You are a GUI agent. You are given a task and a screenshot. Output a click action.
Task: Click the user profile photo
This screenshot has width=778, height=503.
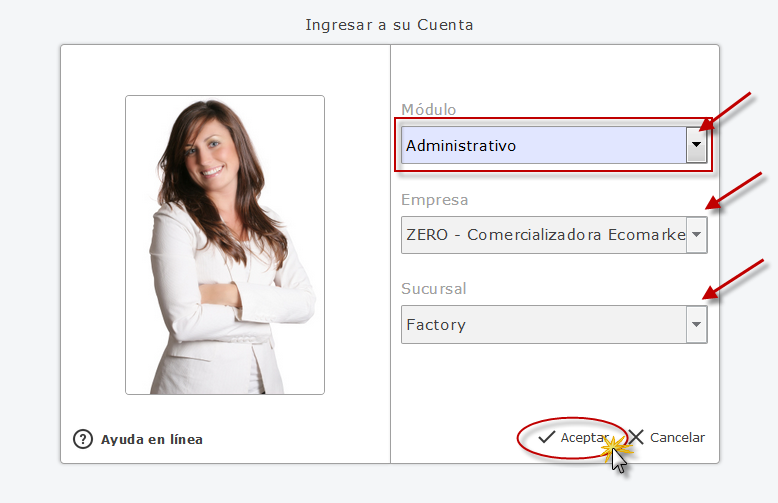tap(225, 245)
